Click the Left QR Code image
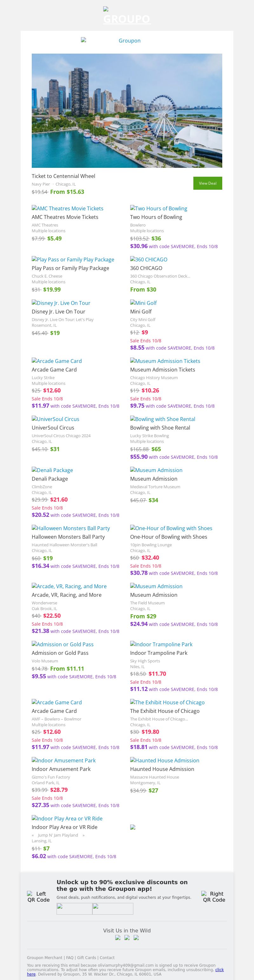The height and width of the screenshot is (980, 254). point(38,897)
